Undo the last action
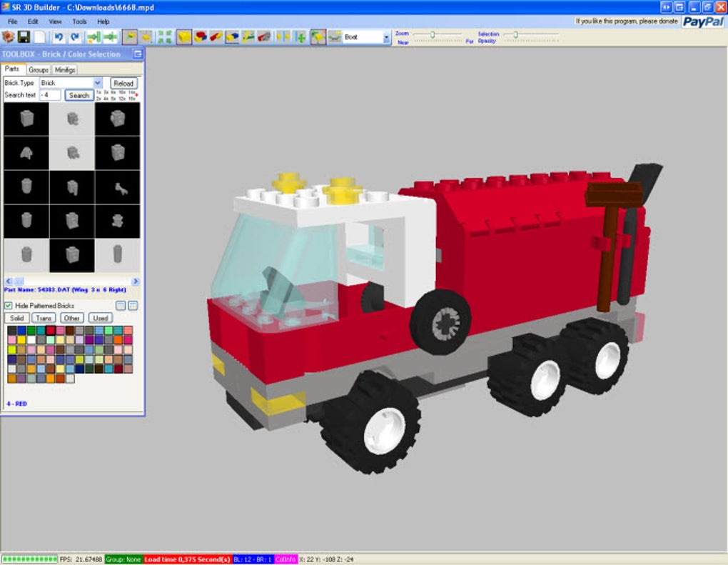Viewport: 728px width, 565px height. tap(59, 37)
